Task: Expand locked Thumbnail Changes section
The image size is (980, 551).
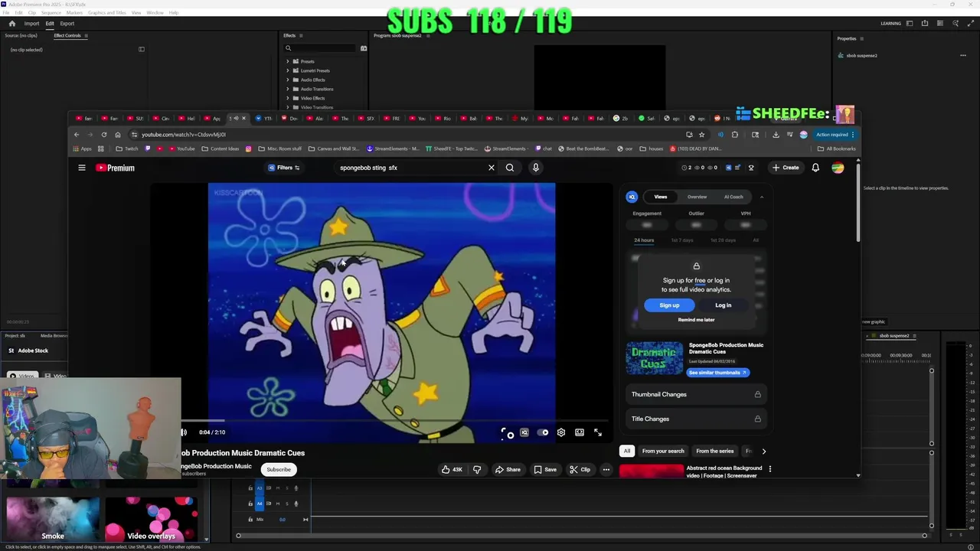Action: (x=696, y=394)
